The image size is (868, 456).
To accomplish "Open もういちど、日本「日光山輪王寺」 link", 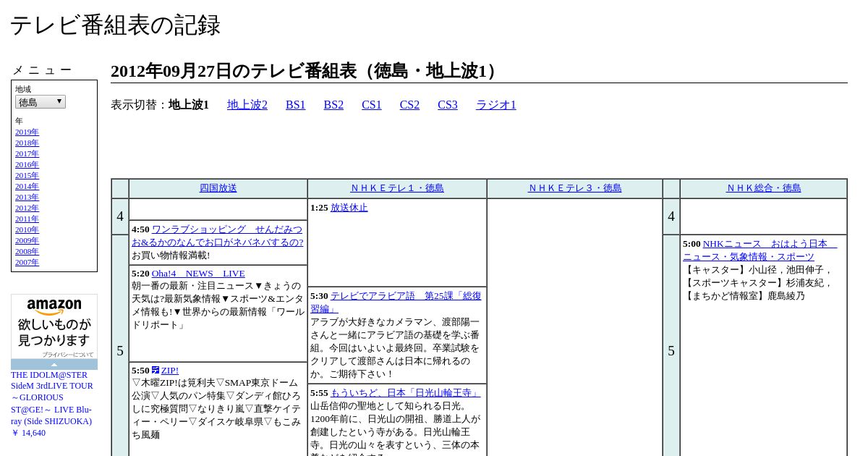I will tap(406, 393).
